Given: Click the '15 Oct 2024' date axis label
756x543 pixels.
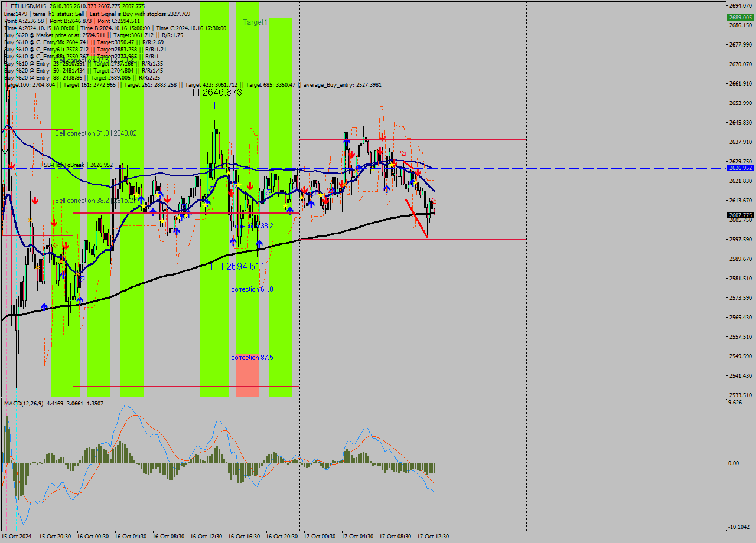Looking at the screenshot, I should tap(17, 537).
